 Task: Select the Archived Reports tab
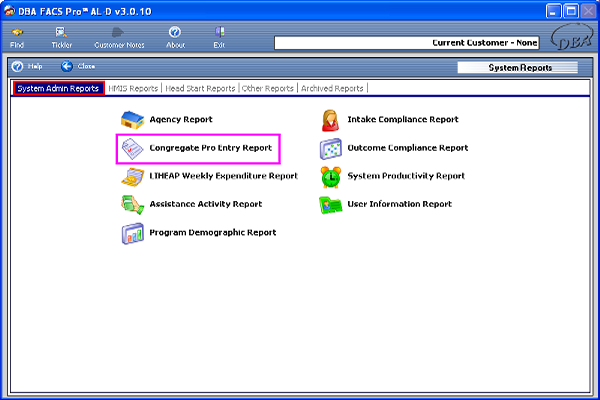(x=333, y=89)
